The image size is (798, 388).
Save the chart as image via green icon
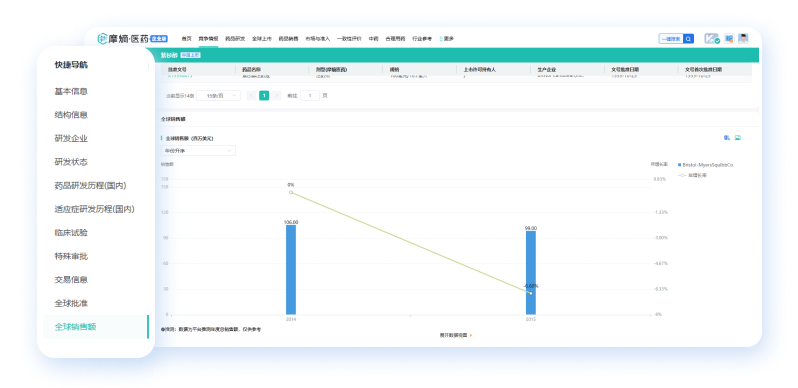coord(737,137)
